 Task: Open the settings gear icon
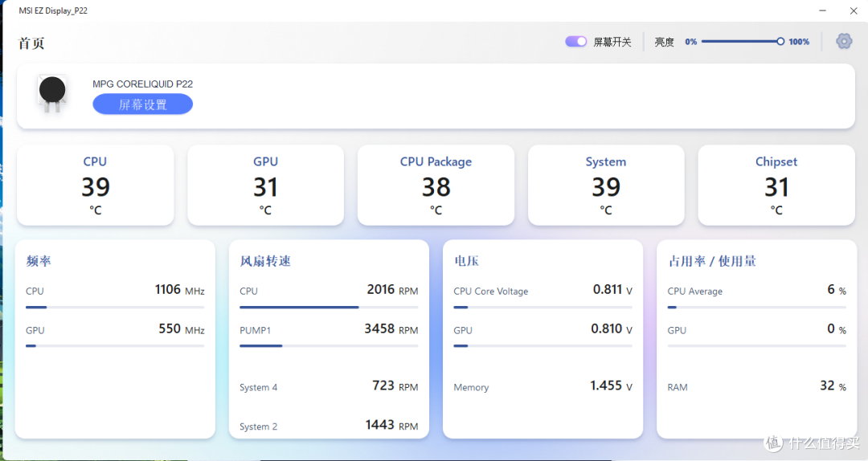[844, 41]
